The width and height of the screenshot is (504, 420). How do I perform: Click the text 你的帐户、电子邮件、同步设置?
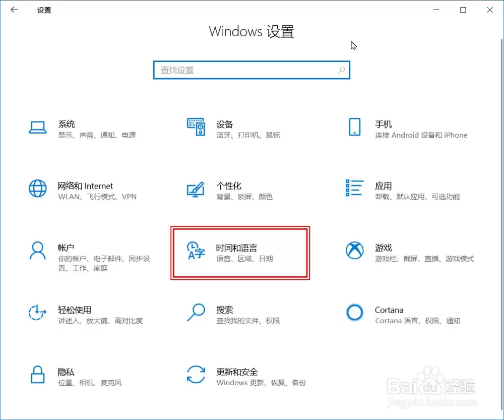tap(104, 263)
